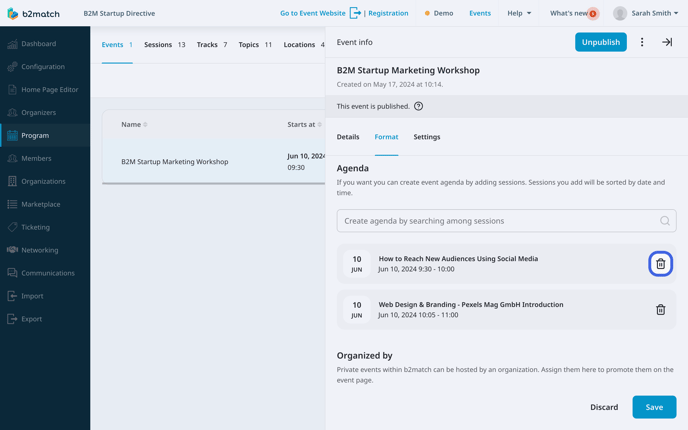Delete the How to Reach New Audiences session
The image size is (688, 430).
tap(660, 264)
